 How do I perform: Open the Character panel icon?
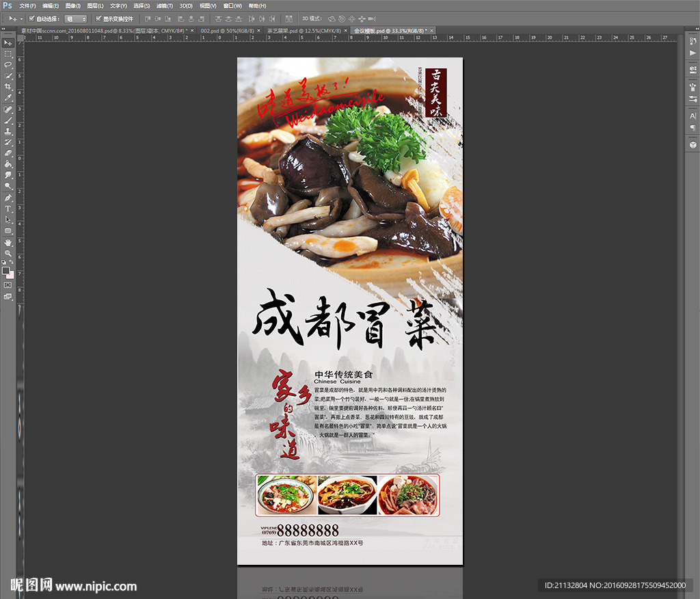pos(693,116)
